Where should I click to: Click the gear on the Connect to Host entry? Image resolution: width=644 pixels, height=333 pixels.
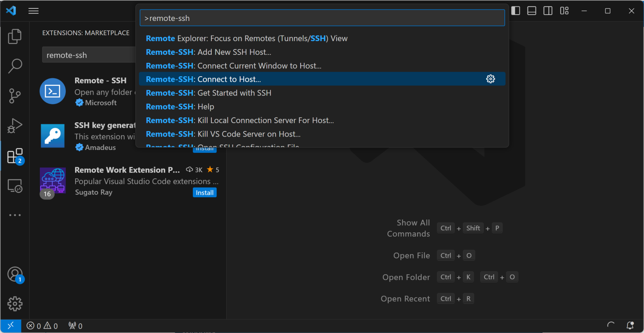(x=491, y=79)
